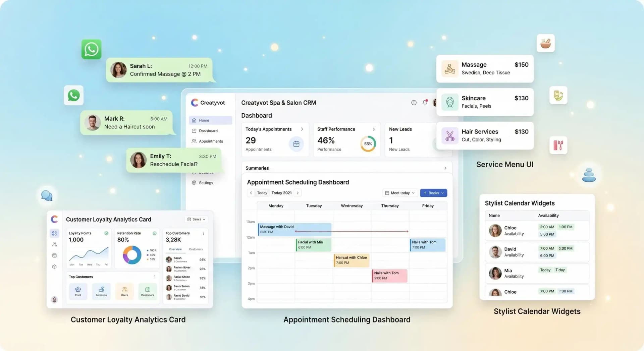Switch to the Overview tab
The width and height of the screenshot is (644, 351).
175,249
